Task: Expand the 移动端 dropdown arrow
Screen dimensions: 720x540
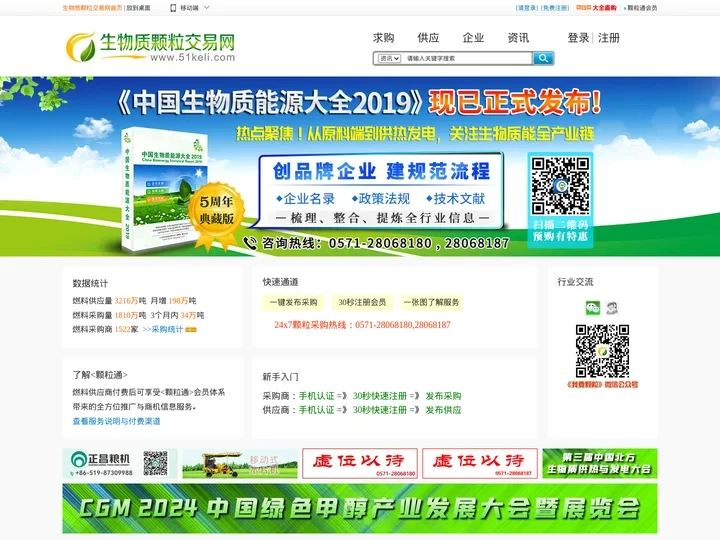Action: 207,7
